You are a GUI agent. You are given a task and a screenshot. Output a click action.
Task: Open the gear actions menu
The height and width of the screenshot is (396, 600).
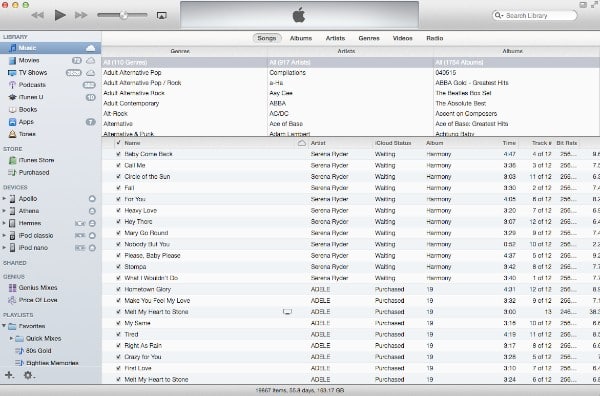pyautogui.click(x=29, y=375)
